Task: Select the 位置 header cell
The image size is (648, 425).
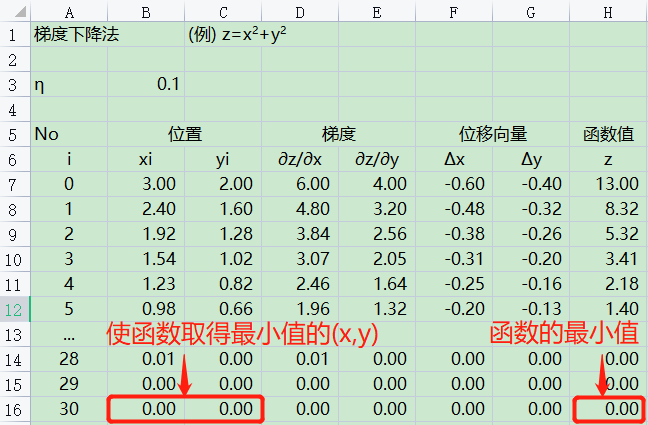Action: point(184,133)
